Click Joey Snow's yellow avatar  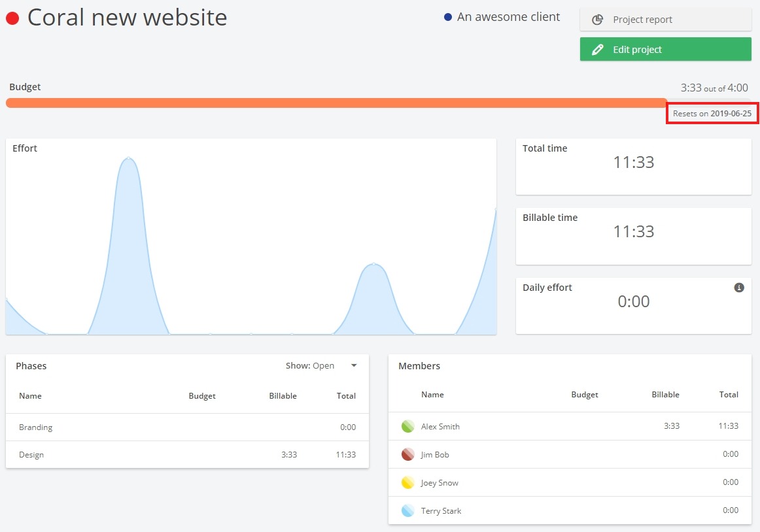(x=407, y=482)
